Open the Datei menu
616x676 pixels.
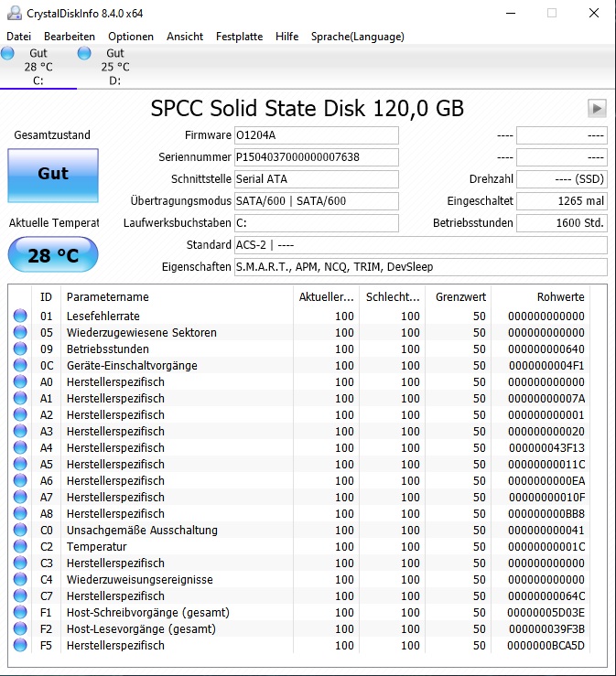[x=18, y=37]
